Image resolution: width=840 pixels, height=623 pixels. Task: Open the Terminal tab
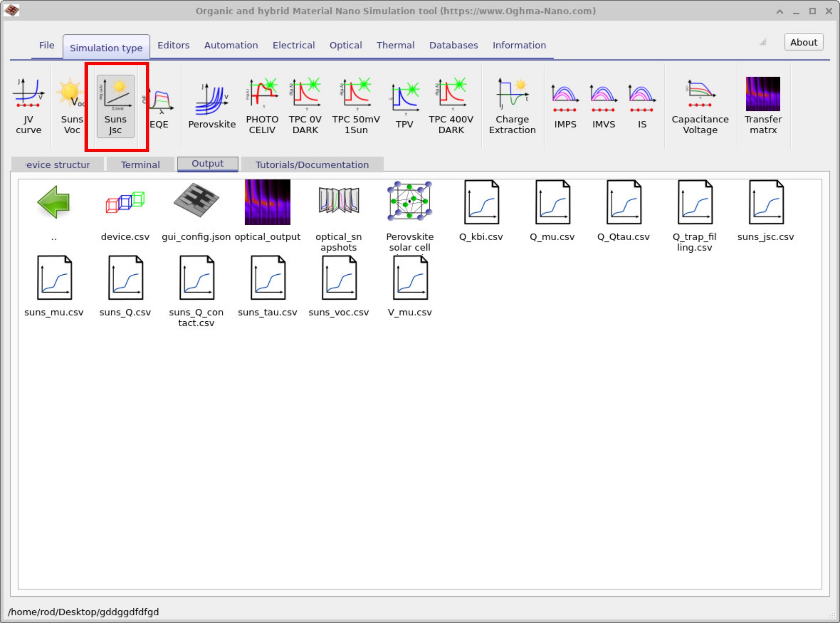tap(140, 165)
